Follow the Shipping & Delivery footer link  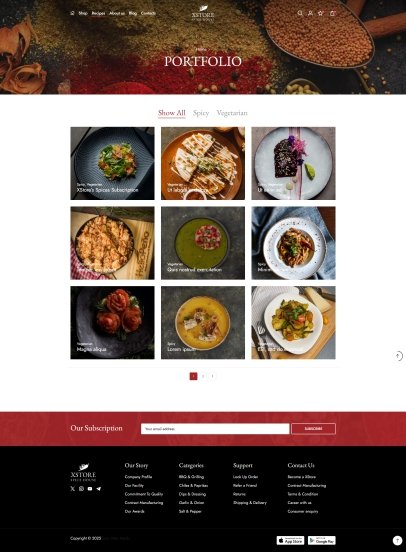250,503
